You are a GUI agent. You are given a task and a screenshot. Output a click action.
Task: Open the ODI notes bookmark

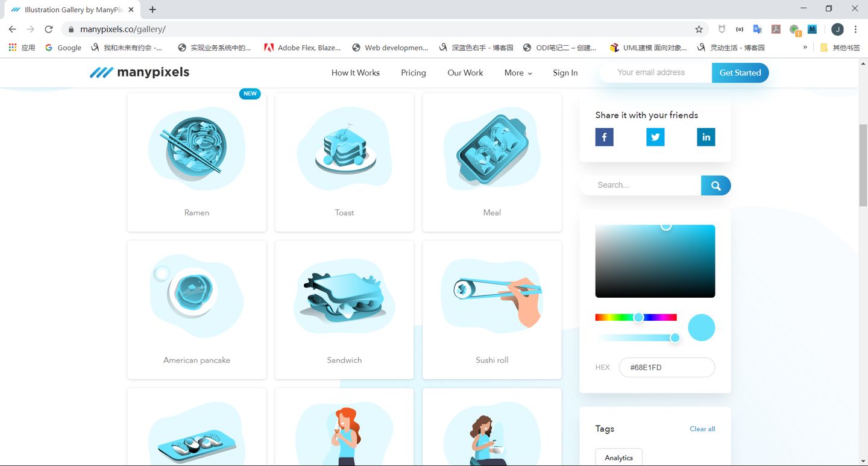pos(560,48)
